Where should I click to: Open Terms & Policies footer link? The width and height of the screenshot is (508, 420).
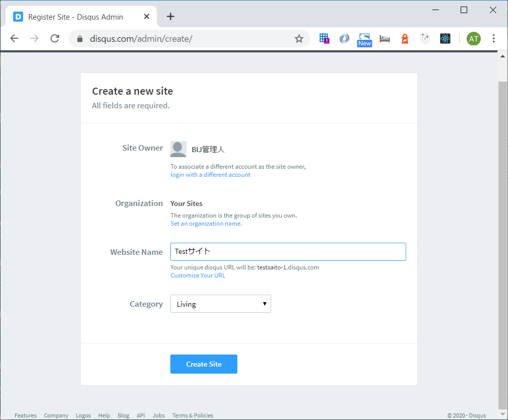point(193,415)
